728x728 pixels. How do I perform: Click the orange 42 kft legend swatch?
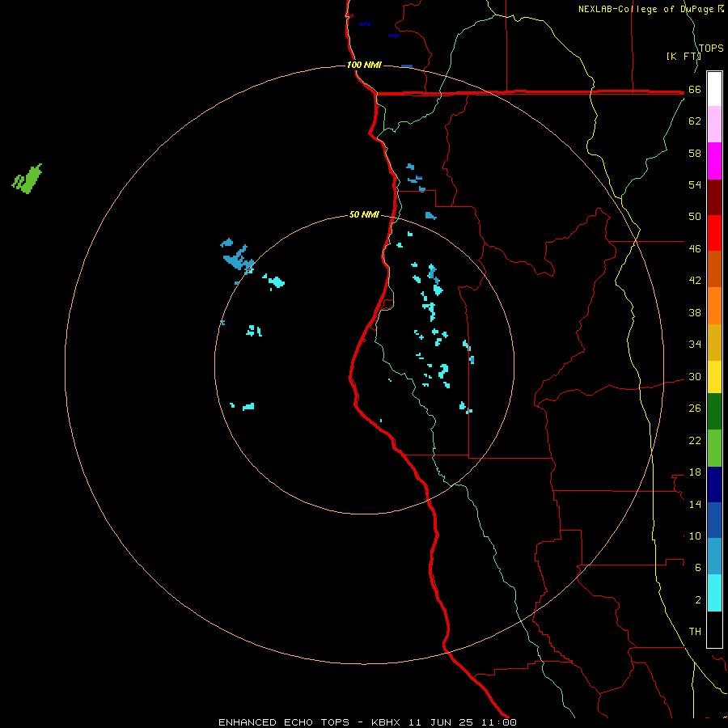coord(714,306)
